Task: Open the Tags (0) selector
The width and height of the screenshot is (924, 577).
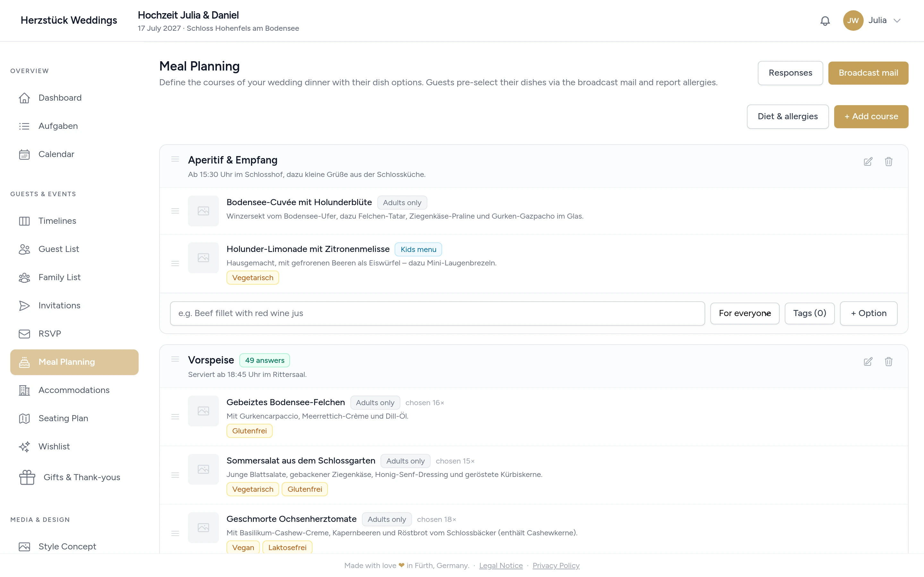Action: coord(809,313)
